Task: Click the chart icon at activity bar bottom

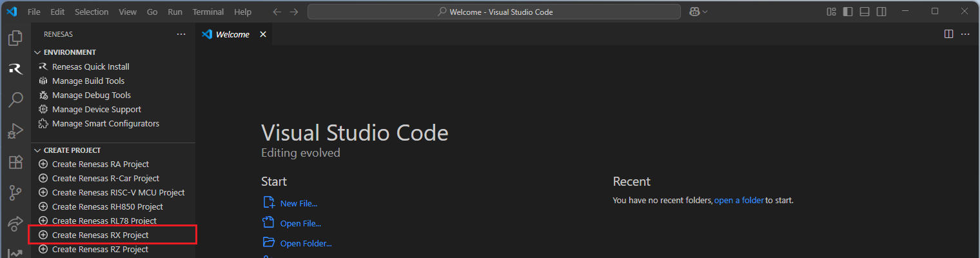Action: tap(15, 252)
